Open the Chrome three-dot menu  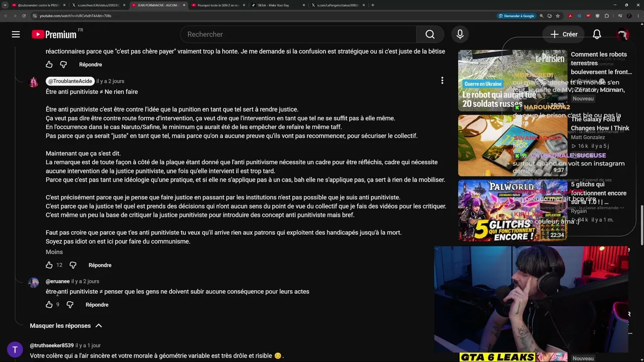tap(638, 16)
